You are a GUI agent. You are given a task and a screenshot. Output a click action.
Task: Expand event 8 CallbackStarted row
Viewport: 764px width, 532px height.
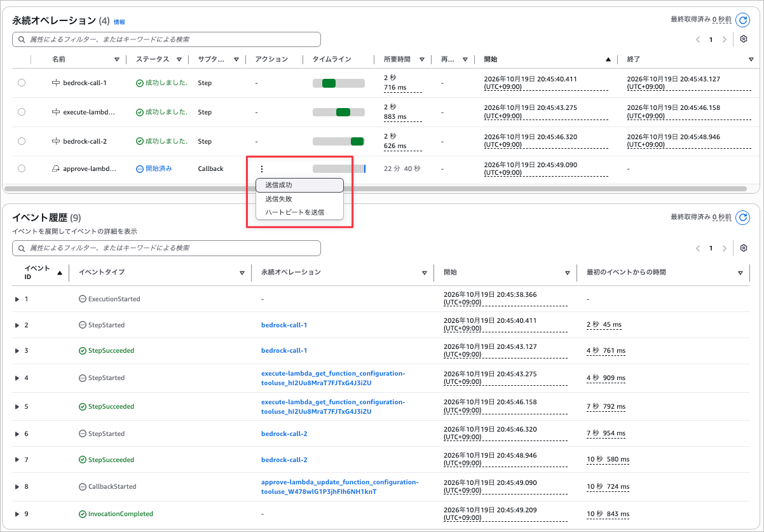pos(17,487)
